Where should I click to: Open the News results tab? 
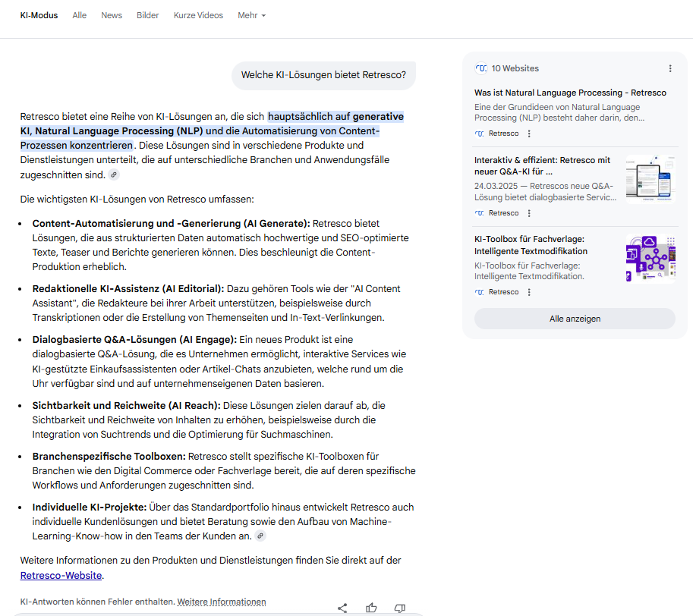111,14
